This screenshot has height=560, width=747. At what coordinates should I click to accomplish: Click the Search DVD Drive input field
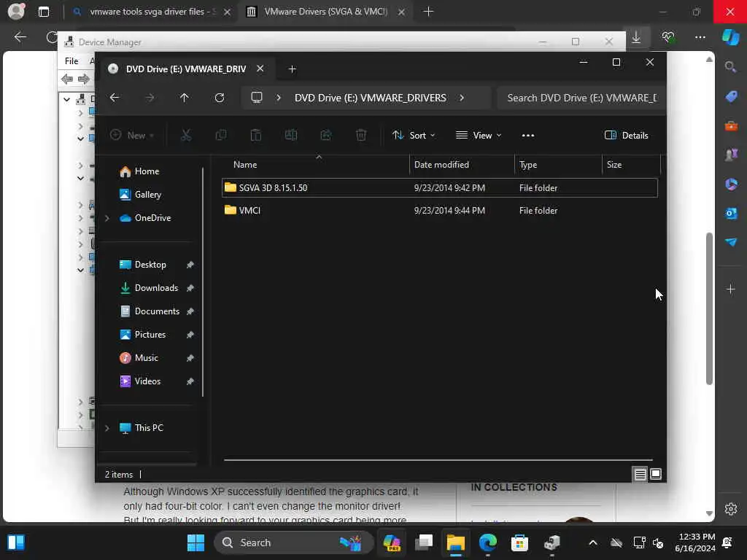[x=581, y=98]
